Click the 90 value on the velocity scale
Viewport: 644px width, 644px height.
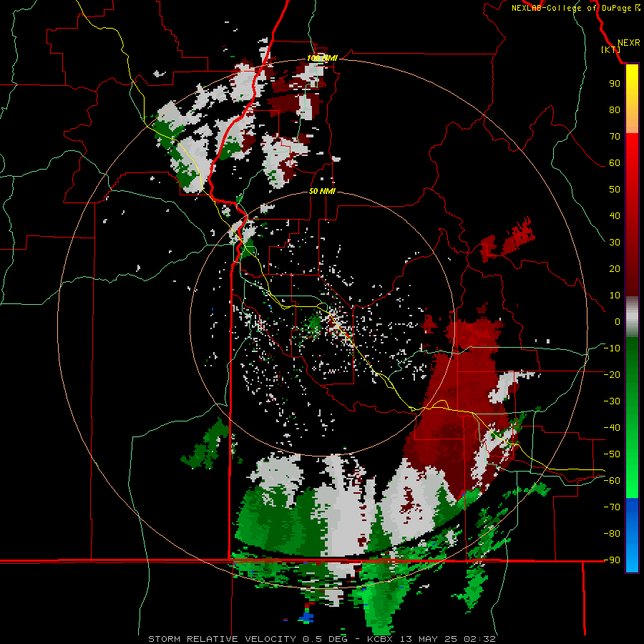click(x=615, y=84)
